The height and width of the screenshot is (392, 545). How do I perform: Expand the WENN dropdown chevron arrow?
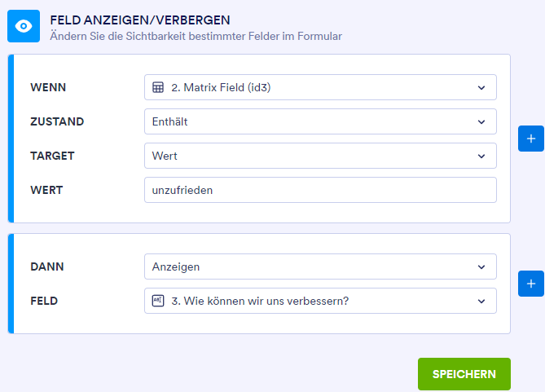point(481,87)
